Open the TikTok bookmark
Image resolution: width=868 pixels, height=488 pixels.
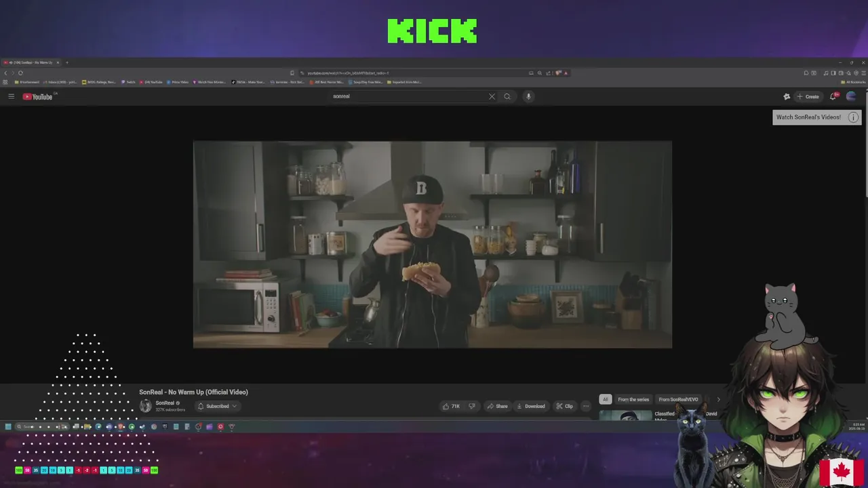[248, 82]
